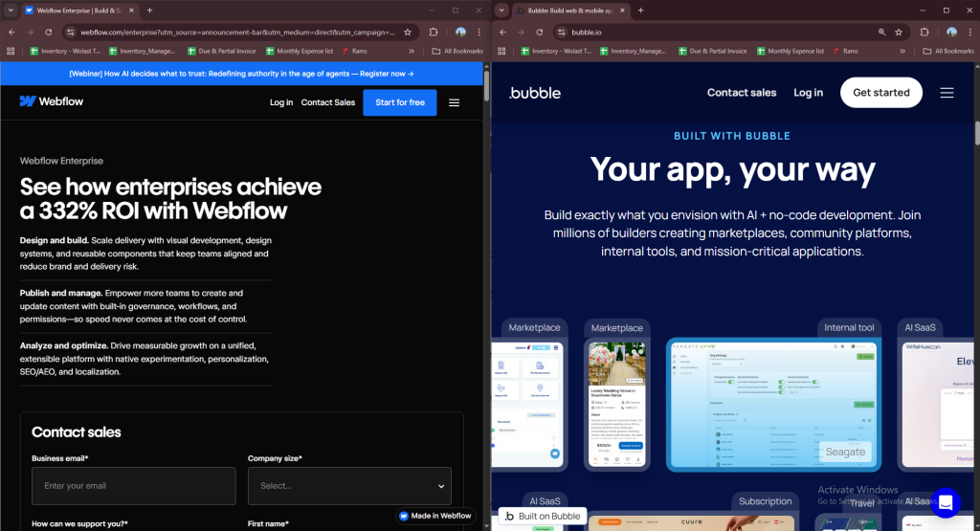The image size is (980, 531).
Task: Open Inventory_Manage bookmark in Bubble window
Action: tap(633, 52)
